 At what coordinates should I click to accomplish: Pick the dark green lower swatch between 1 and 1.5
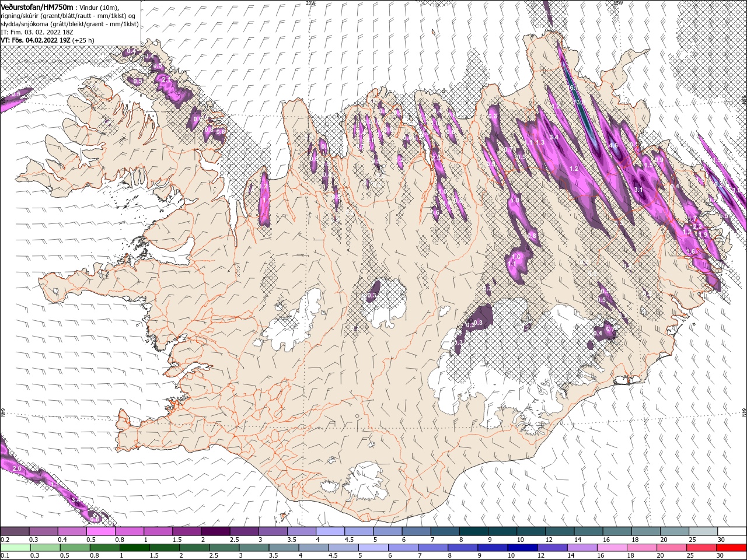pos(134,547)
